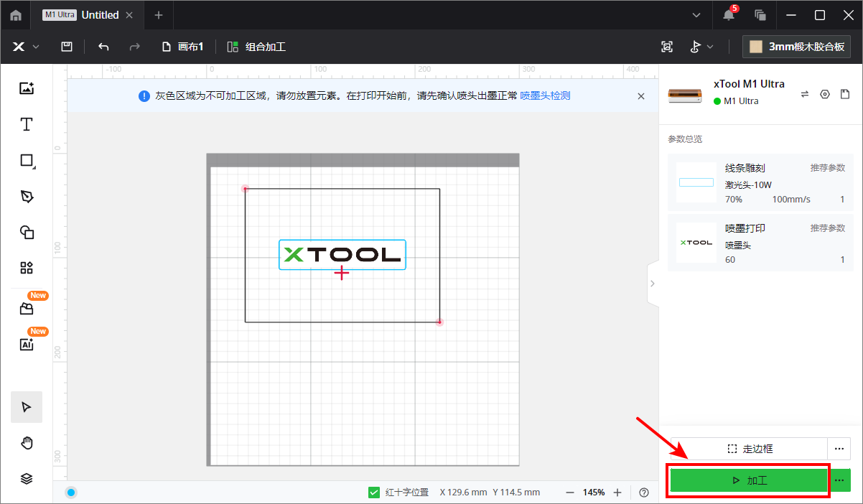Toggle the 红十字位置 checkbox

[x=374, y=493]
